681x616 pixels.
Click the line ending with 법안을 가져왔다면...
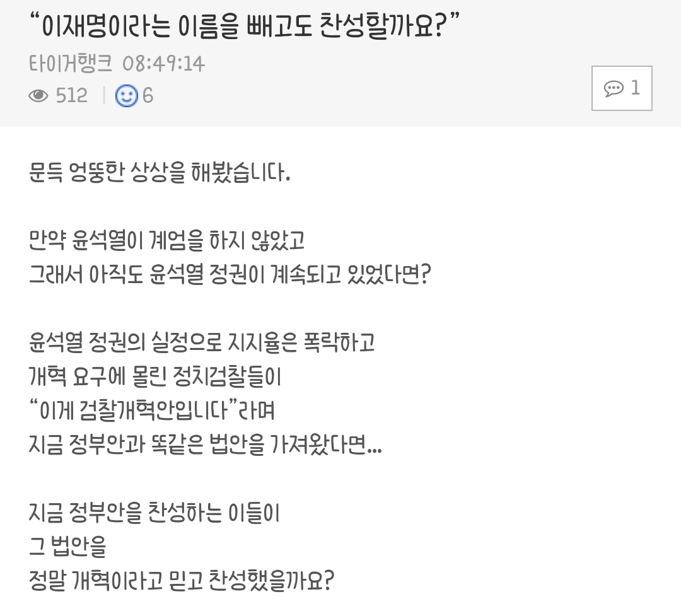(x=205, y=445)
